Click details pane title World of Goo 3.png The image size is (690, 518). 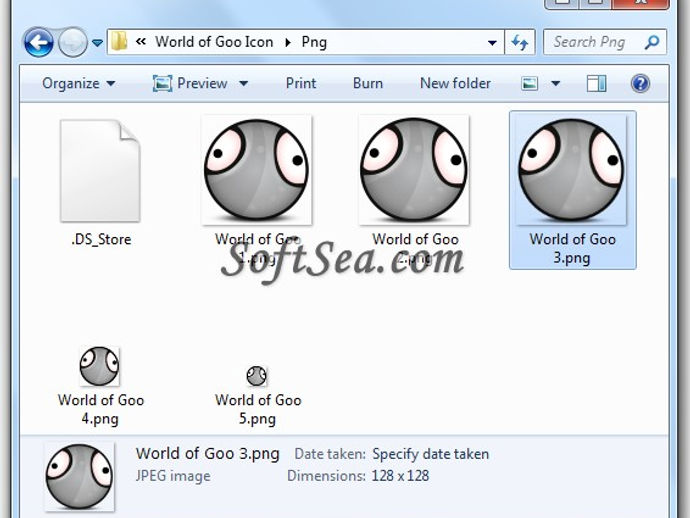208,453
